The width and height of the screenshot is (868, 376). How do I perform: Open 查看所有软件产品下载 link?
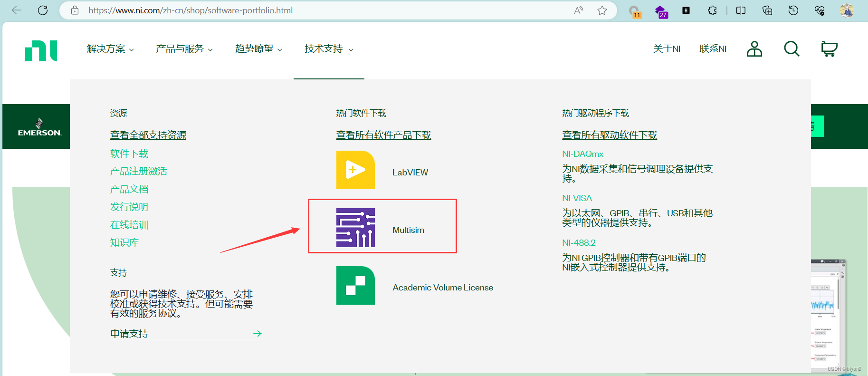point(383,135)
